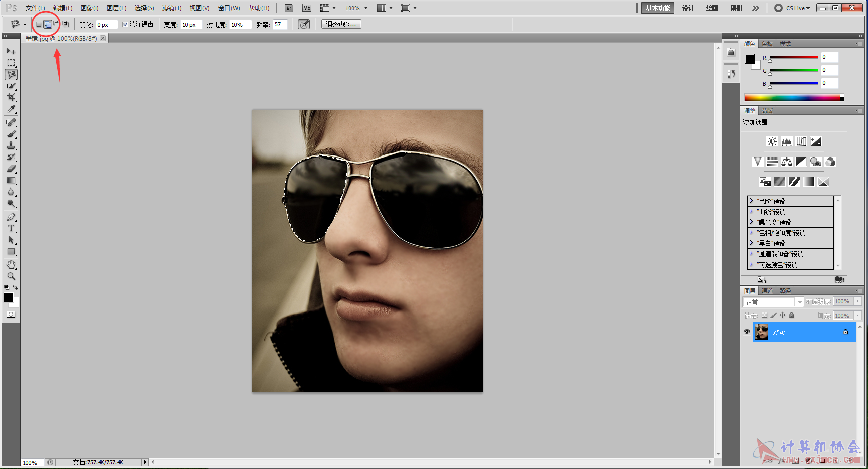868x469 pixels.
Task: Select the Clone Stamp tool
Action: (x=11, y=145)
